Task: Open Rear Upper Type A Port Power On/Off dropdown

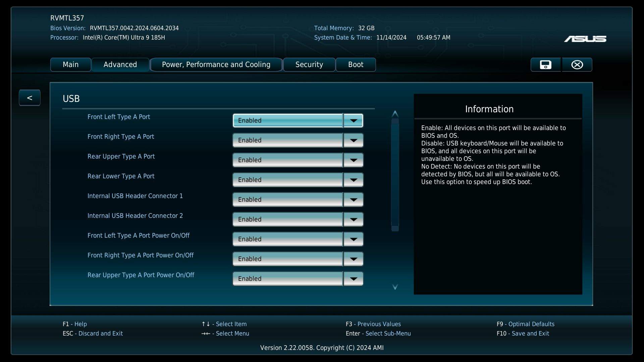Action: point(298,279)
